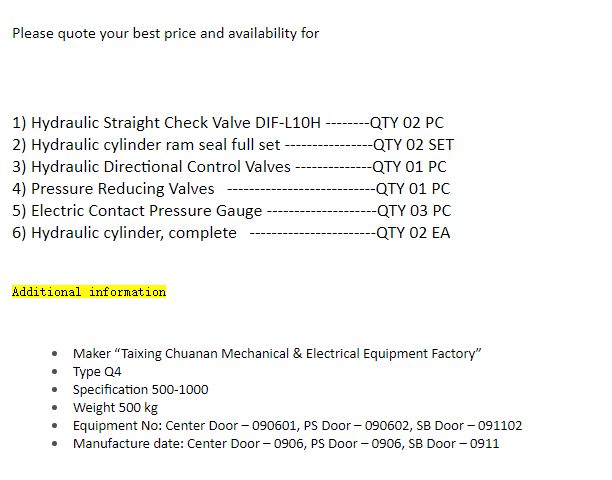Click the highlighted "Additional information" heading
The width and height of the screenshot is (612, 480).
[x=89, y=292]
